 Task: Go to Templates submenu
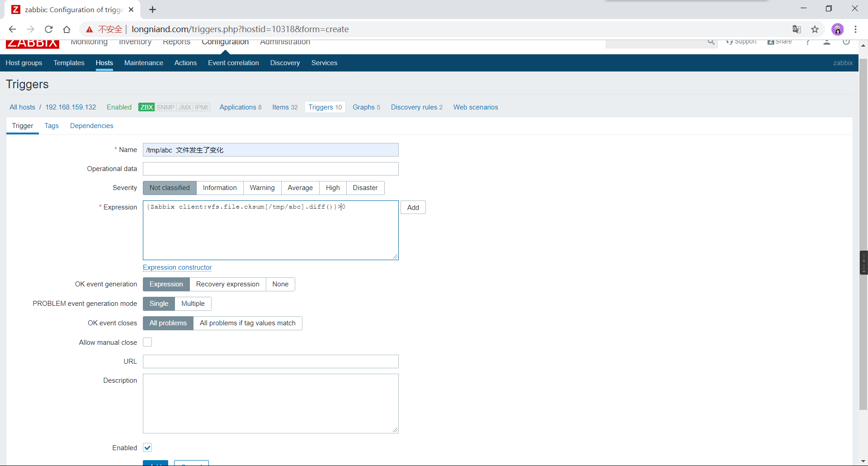pos(69,63)
